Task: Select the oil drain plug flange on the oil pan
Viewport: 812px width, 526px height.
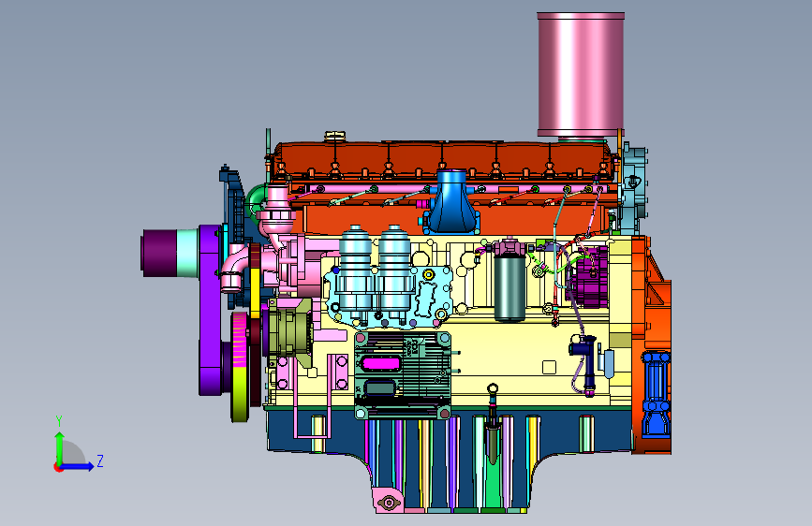Action: 389,501
